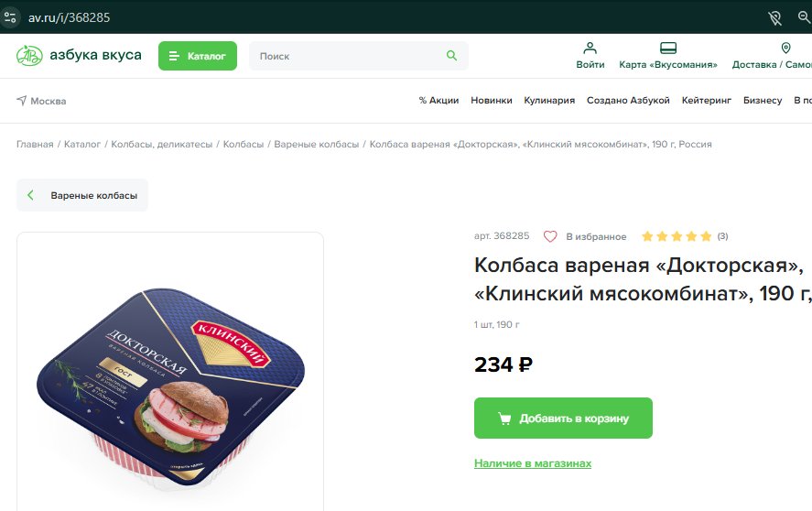Open the % Акции menu item
This screenshot has height=511, width=812.
(438, 100)
